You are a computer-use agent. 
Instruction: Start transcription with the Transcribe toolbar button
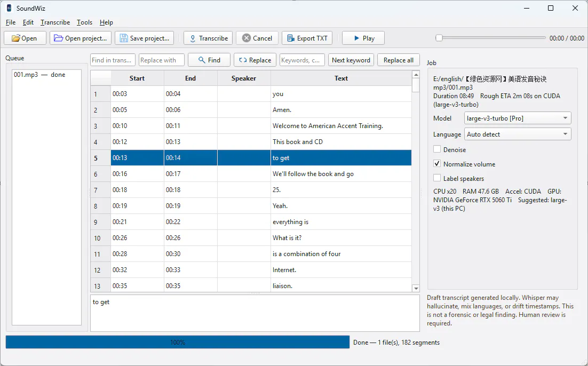208,38
